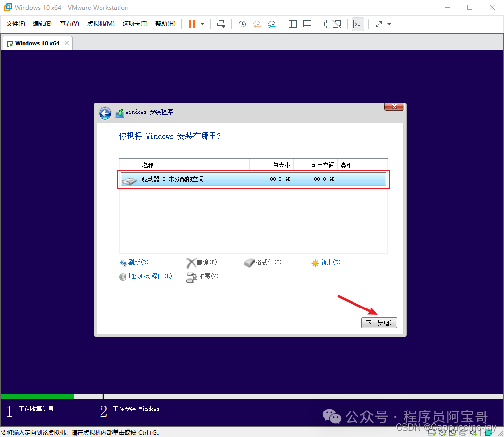Click the X icon beside 删除
The image size is (504, 437).
(191, 263)
